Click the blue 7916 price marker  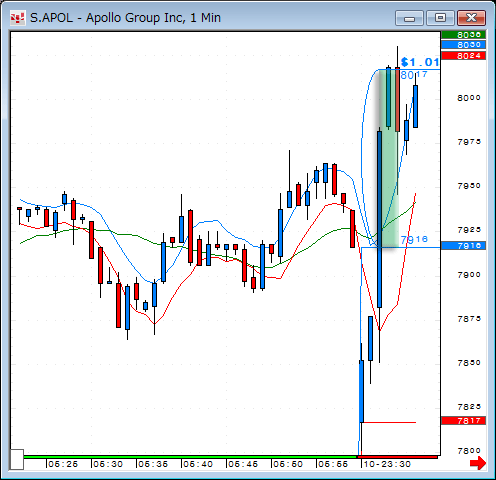pos(463,246)
